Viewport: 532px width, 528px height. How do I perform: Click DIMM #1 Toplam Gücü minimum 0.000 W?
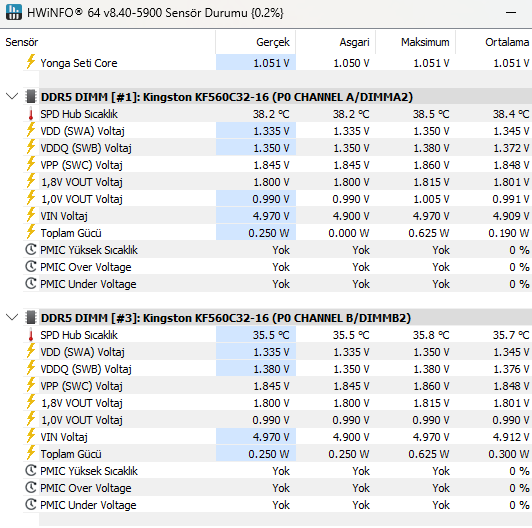tap(348, 233)
